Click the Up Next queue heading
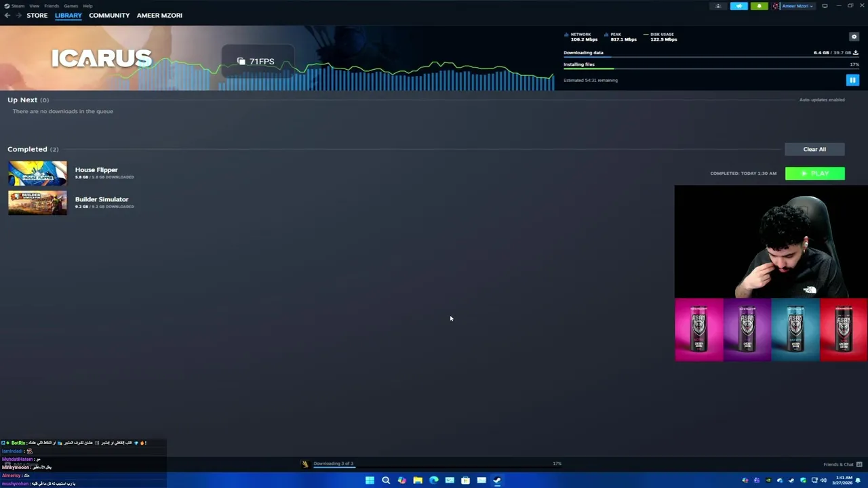 28,100
